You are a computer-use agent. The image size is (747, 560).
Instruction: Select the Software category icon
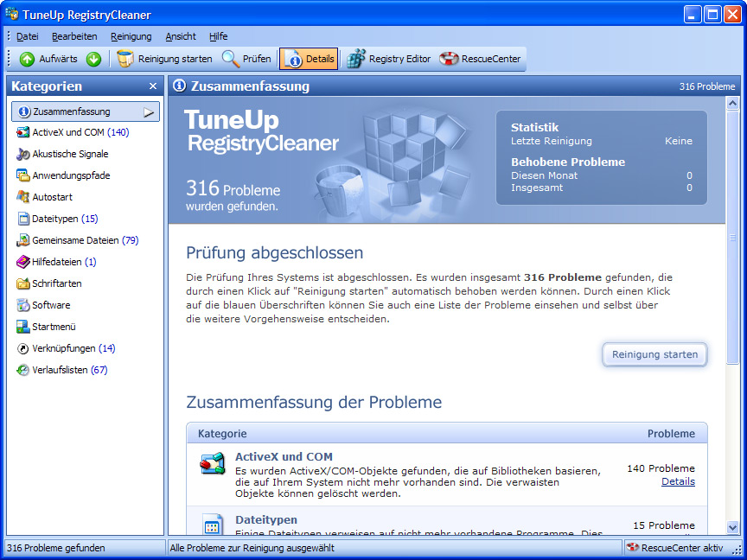pos(22,305)
